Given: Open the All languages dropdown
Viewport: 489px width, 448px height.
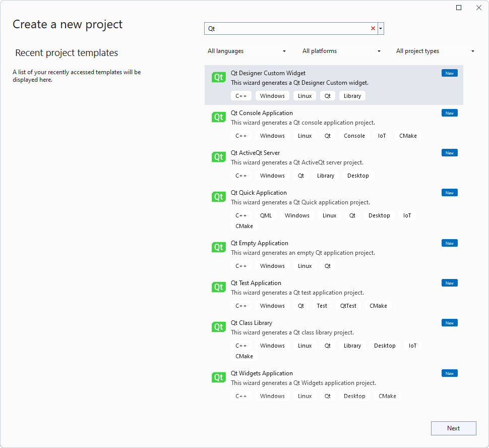Looking at the screenshot, I should (x=247, y=51).
